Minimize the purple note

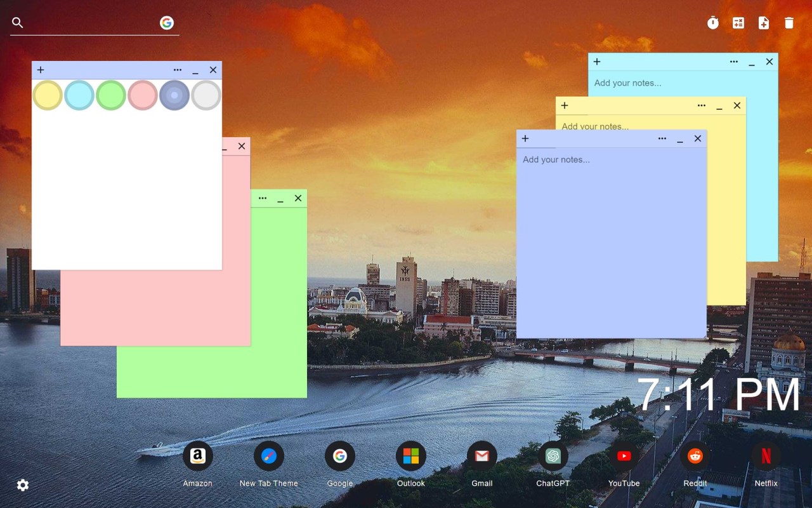680,140
